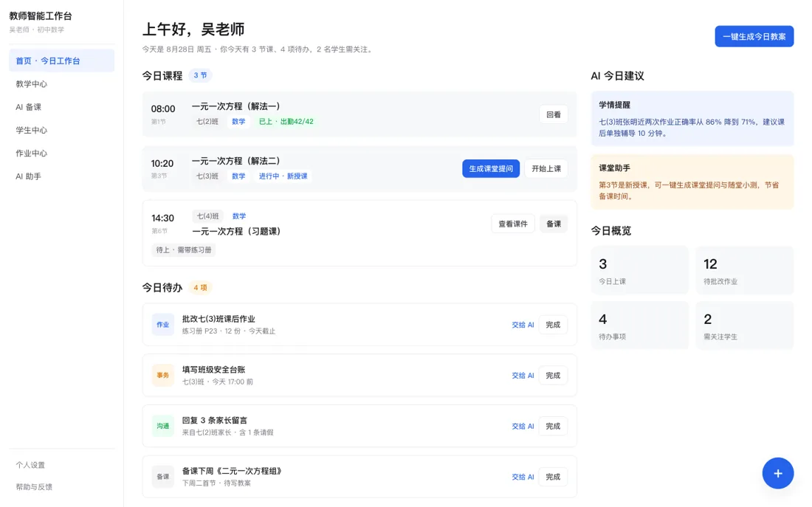Click the 七(3)班 tag in 10:20 class
This screenshot has width=812, height=507.
tap(207, 176)
